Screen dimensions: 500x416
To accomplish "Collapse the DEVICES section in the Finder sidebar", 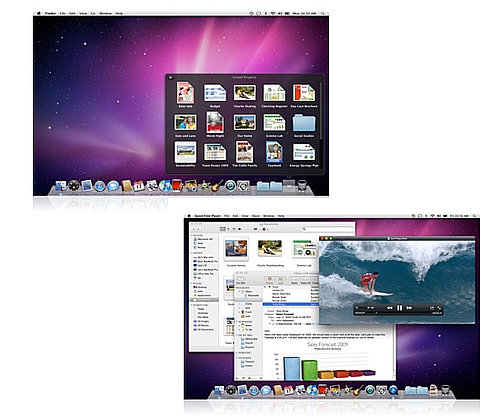I will coord(192,235).
